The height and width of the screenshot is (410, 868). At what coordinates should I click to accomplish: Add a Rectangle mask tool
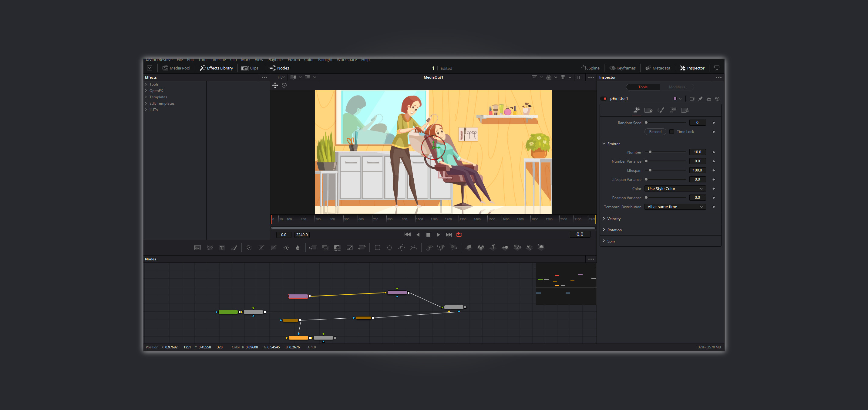click(377, 248)
